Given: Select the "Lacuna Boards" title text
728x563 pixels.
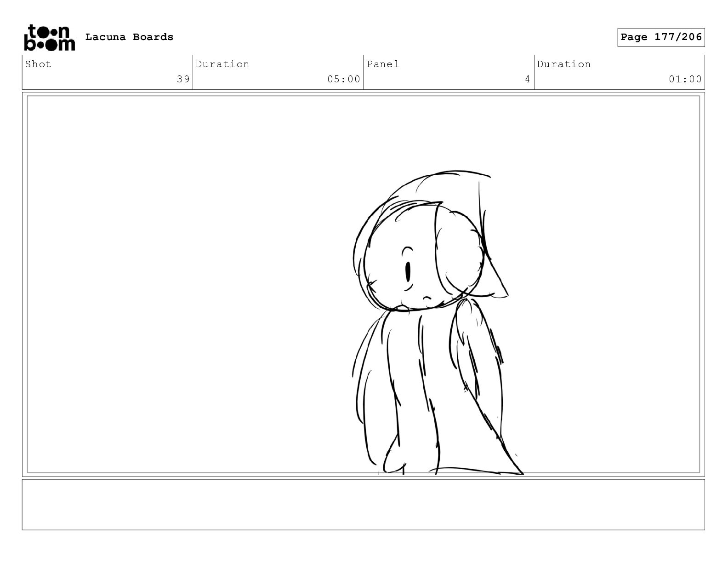Looking at the screenshot, I should [129, 37].
